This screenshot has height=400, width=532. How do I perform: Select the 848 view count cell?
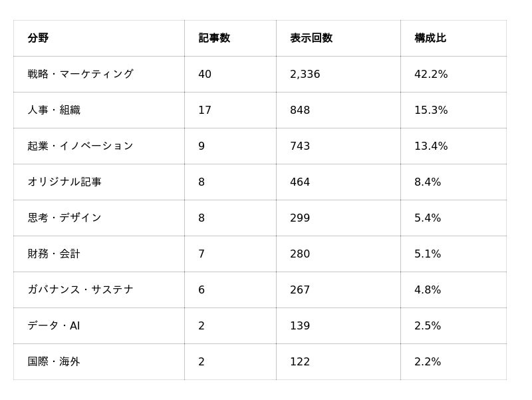(338, 110)
